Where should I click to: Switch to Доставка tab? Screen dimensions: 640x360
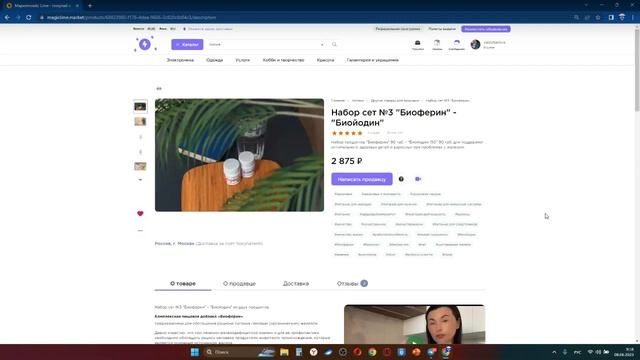[296, 283]
